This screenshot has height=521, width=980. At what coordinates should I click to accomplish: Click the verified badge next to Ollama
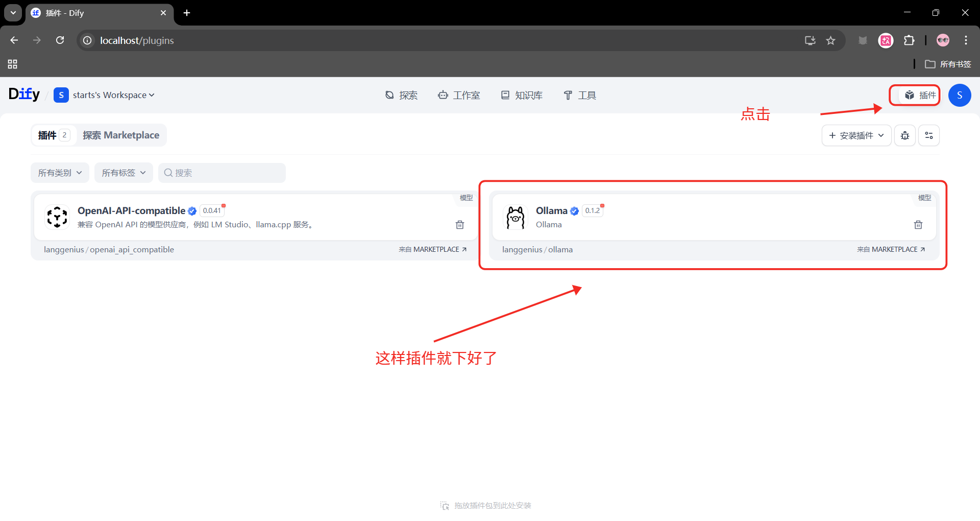pyautogui.click(x=574, y=211)
